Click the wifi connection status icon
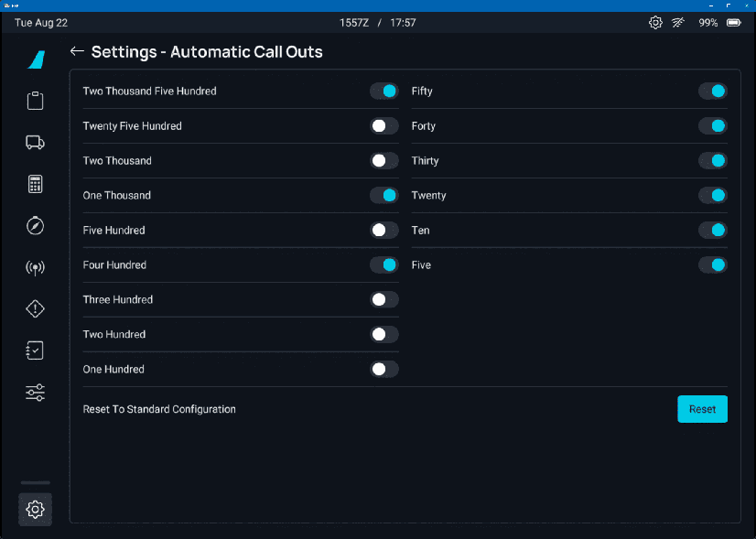The image size is (756, 539). pos(679,23)
